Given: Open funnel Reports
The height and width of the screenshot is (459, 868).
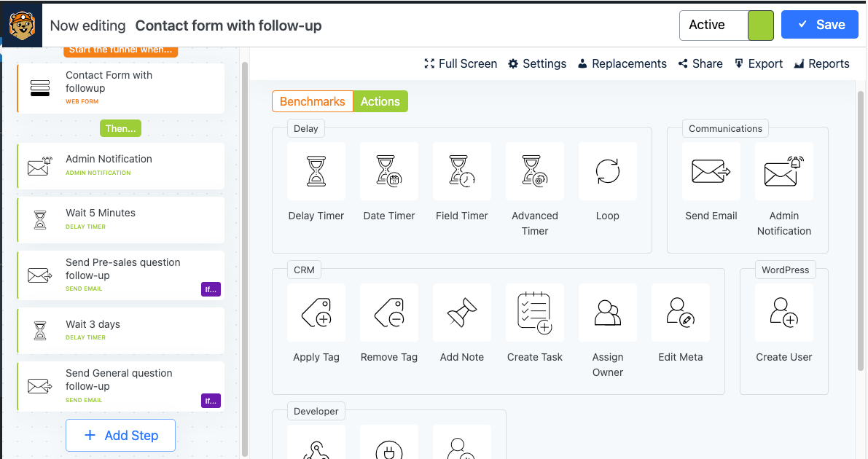Looking at the screenshot, I should click(821, 63).
